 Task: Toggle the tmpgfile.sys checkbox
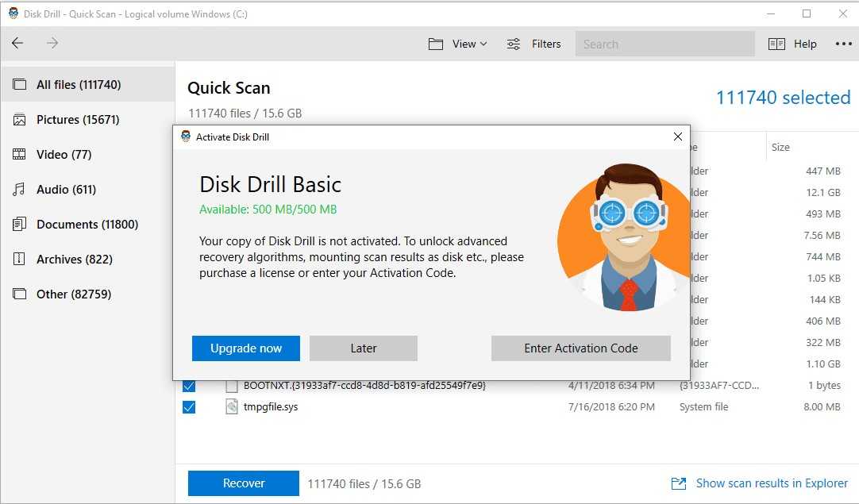coord(189,407)
